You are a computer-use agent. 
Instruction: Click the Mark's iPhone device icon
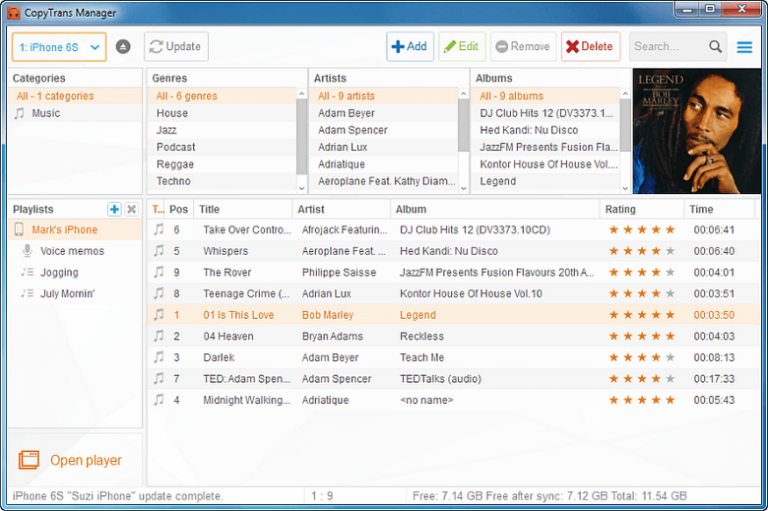[19, 229]
